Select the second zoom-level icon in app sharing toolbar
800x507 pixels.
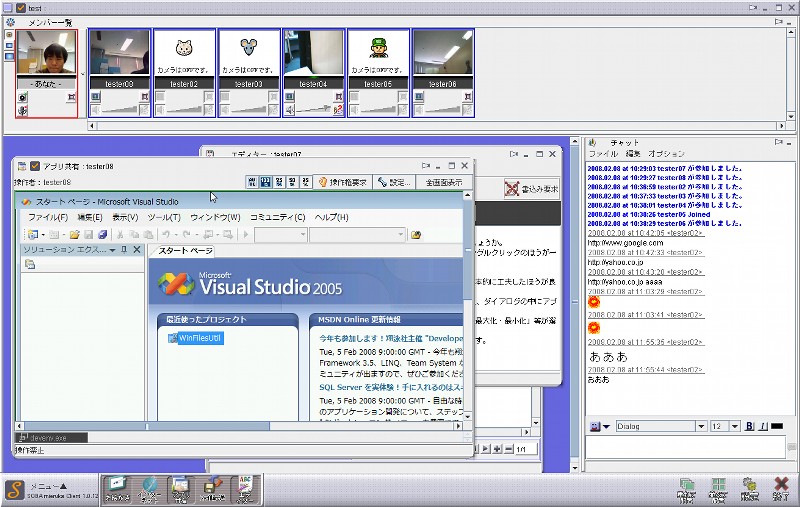tap(265, 182)
